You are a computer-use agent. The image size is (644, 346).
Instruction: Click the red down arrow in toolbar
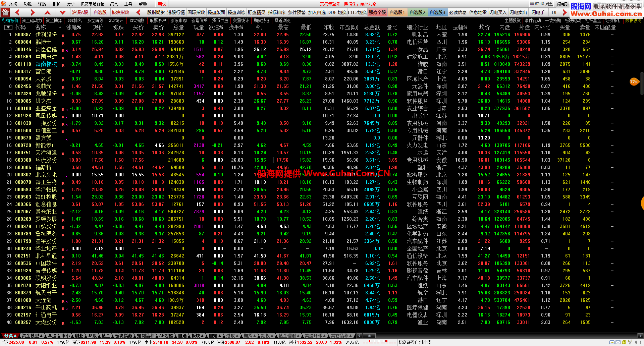point(62,12)
